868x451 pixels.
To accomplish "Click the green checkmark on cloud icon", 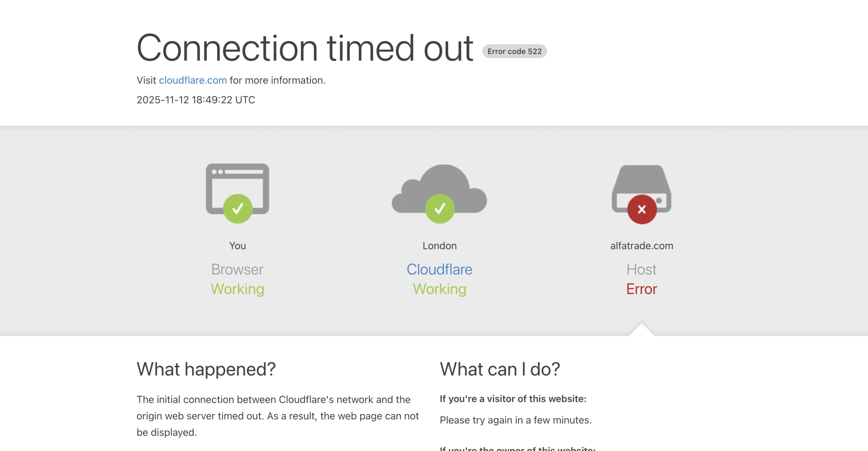I will 440,209.
